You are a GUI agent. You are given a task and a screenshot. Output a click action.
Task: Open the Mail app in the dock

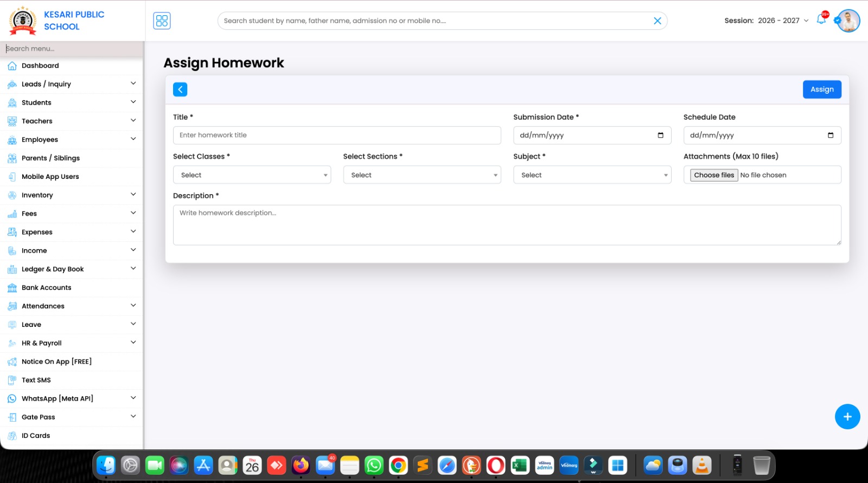coord(325,465)
